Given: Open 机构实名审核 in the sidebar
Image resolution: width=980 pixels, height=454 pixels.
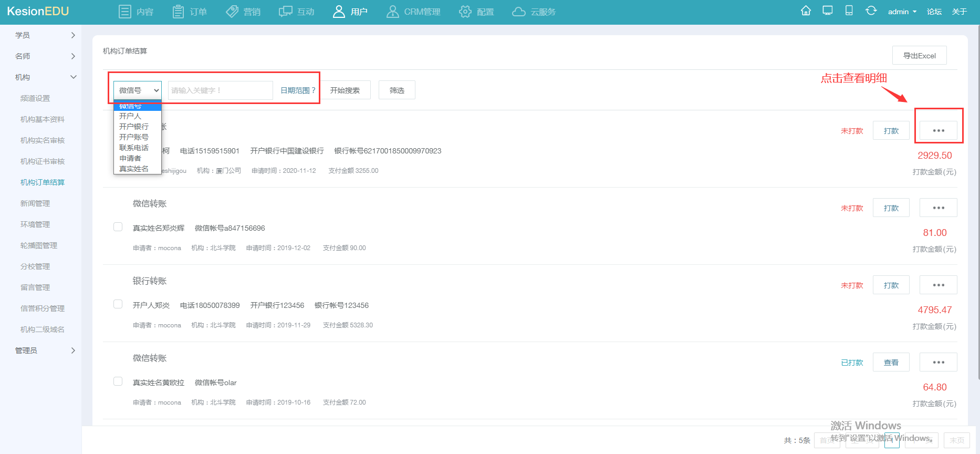Looking at the screenshot, I should click(43, 140).
